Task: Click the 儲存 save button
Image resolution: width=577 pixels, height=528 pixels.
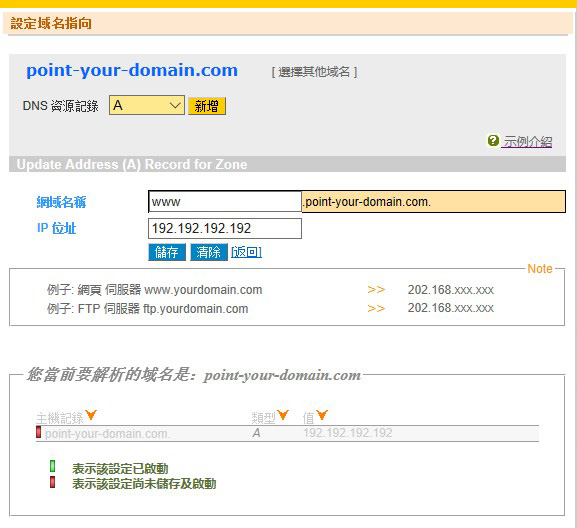Action: [167, 252]
